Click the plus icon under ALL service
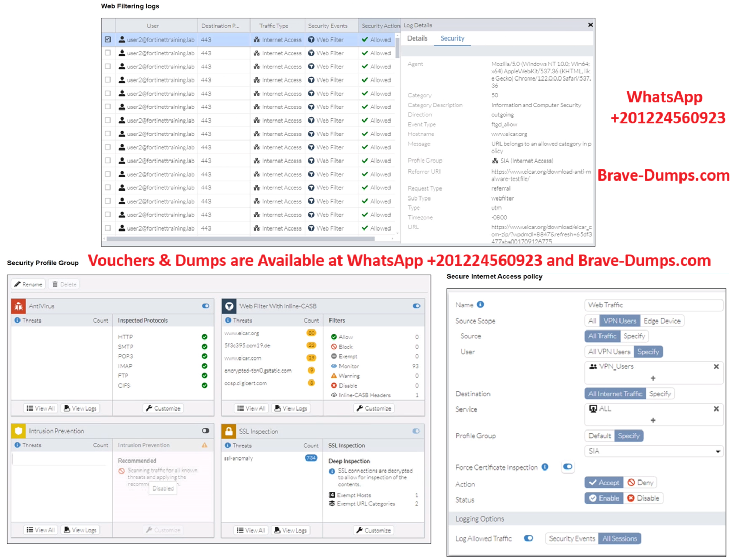Image resolution: width=730 pixels, height=560 pixels. point(653,420)
